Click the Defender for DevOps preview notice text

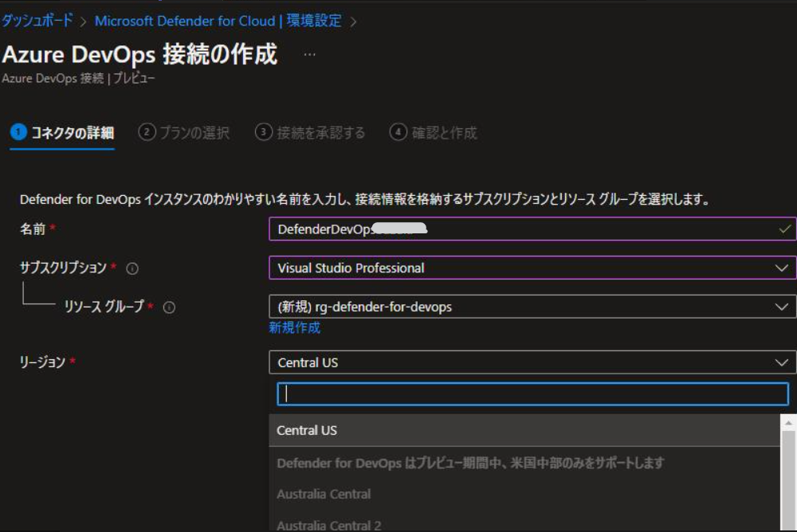pos(470,463)
